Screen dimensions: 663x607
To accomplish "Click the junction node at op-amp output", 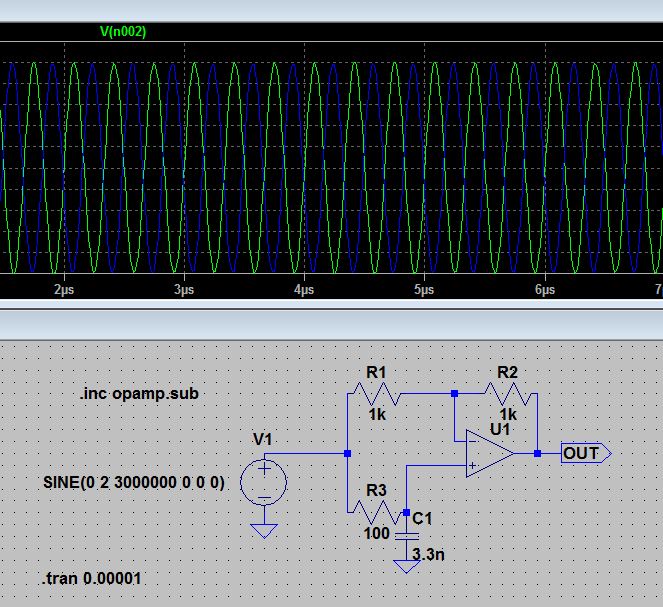I will 537,454.
